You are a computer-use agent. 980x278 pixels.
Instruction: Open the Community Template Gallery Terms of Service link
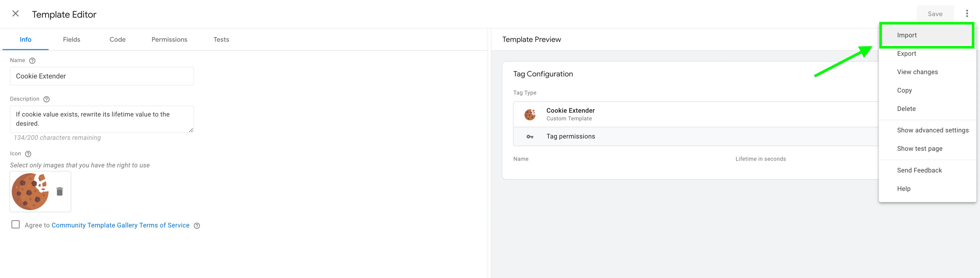click(120, 225)
